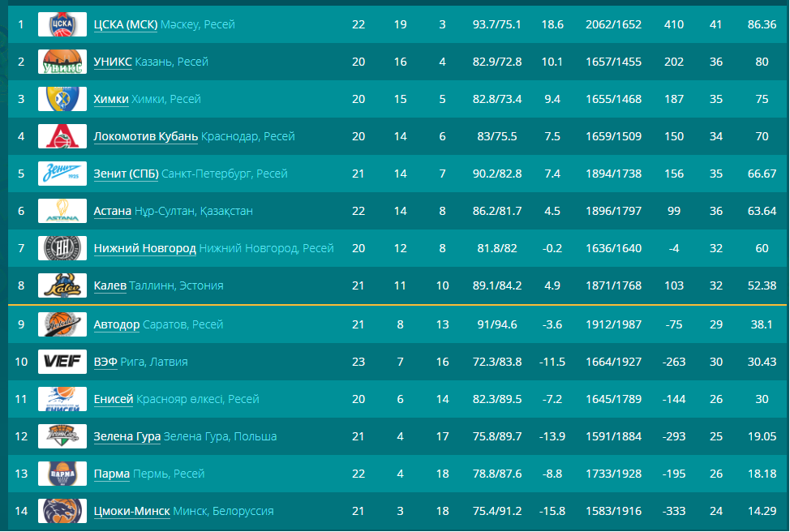Click the UNICS Kazan team logo
The width and height of the screenshot is (790, 532).
tap(62, 62)
